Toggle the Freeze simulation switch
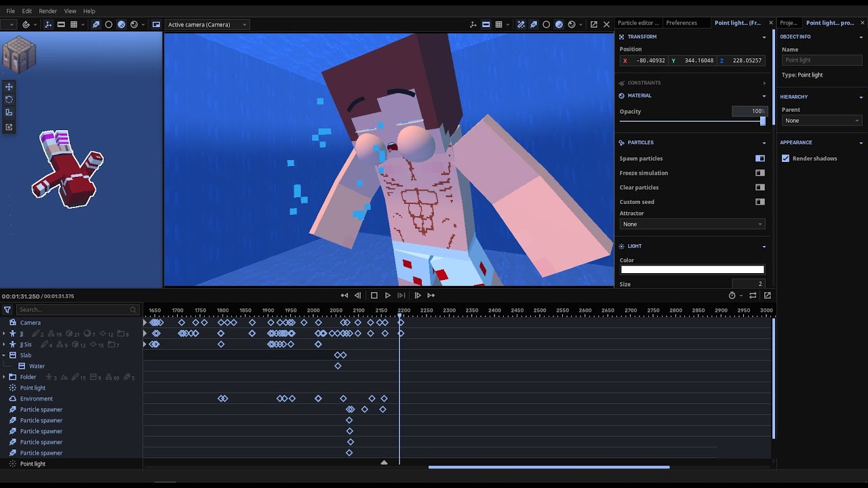This screenshot has width=868, height=488. click(760, 173)
